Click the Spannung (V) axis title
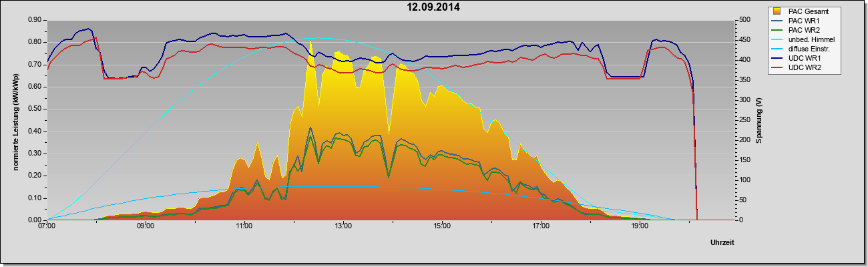The width and height of the screenshot is (868, 267). pos(759,120)
